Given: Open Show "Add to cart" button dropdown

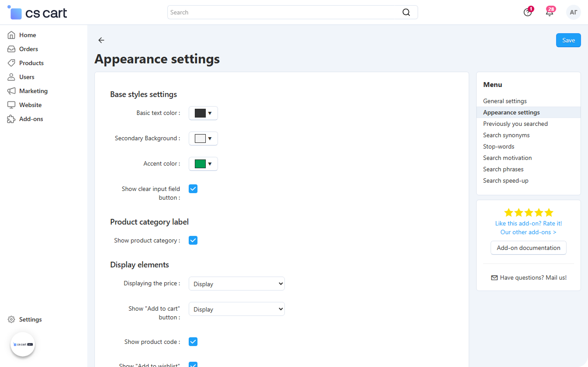Looking at the screenshot, I should [236, 309].
